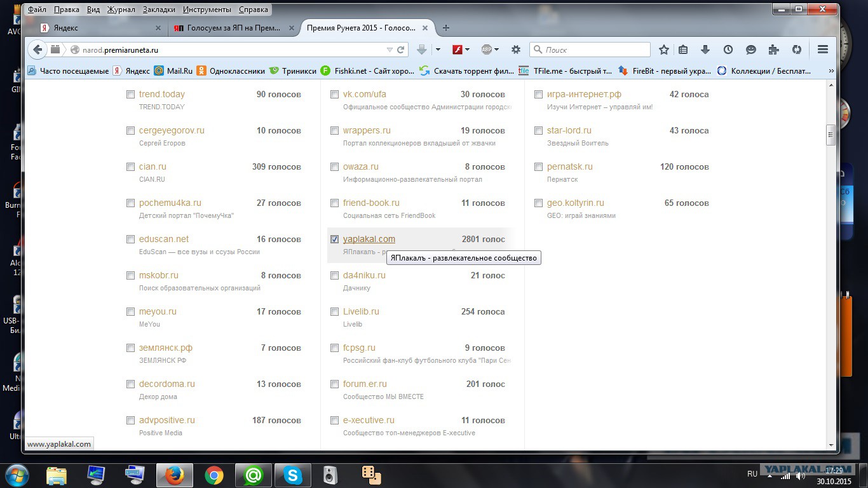Open the Mail.Ru bookmark
Image resolution: width=868 pixels, height=488 pixels.
point(173,71)
